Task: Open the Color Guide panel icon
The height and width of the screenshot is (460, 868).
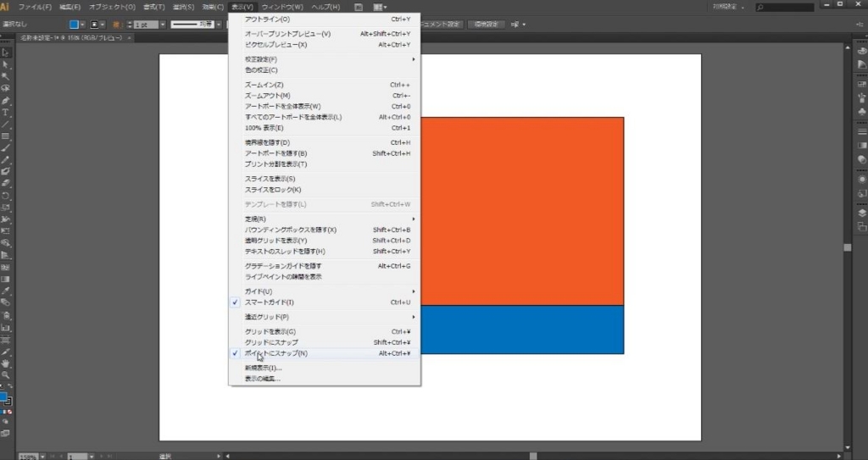Action: click(862, 64)
